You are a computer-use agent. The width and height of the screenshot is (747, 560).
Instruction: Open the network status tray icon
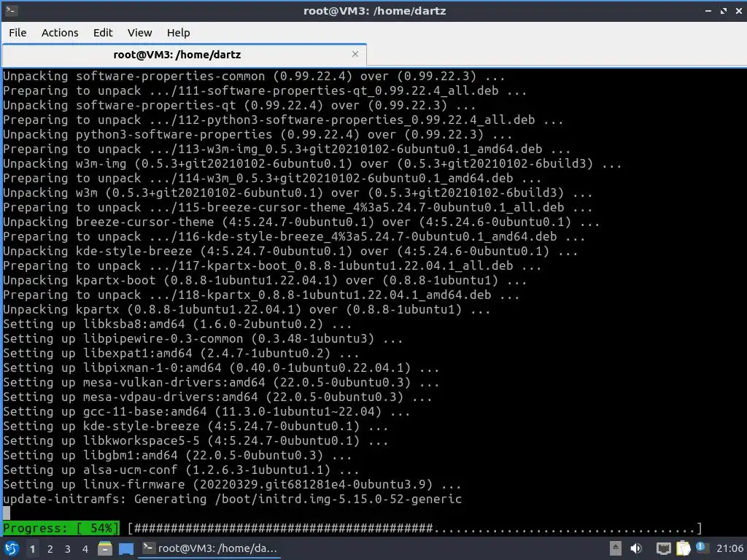664,548
